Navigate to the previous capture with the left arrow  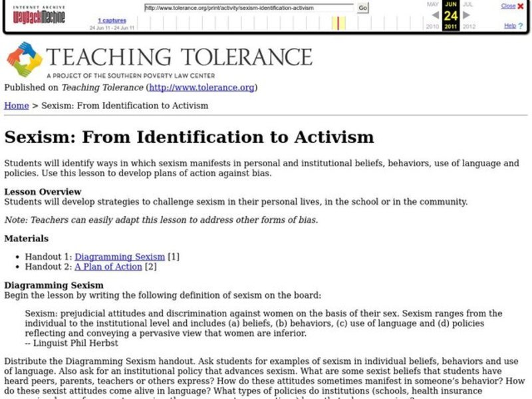tap(435, 15)
